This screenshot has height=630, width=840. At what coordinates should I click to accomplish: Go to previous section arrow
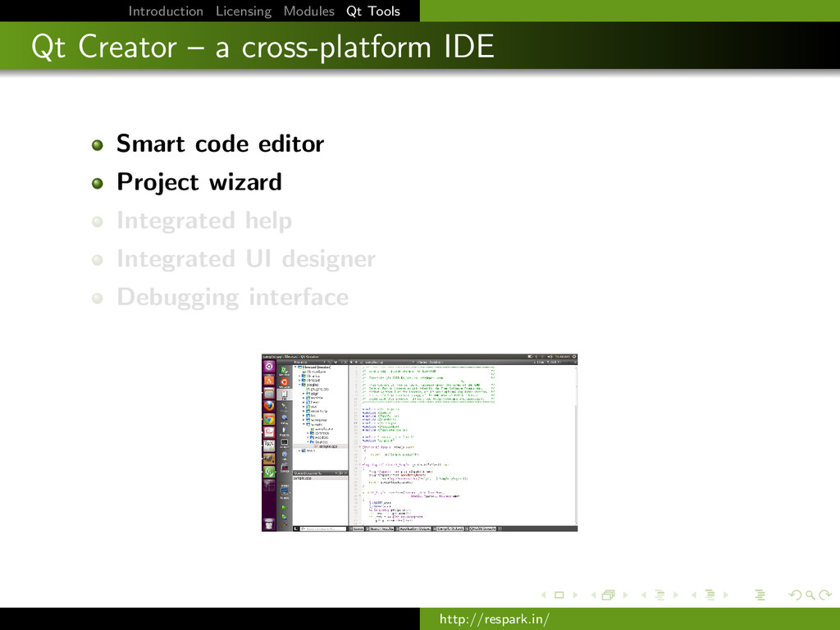(694, 596)
